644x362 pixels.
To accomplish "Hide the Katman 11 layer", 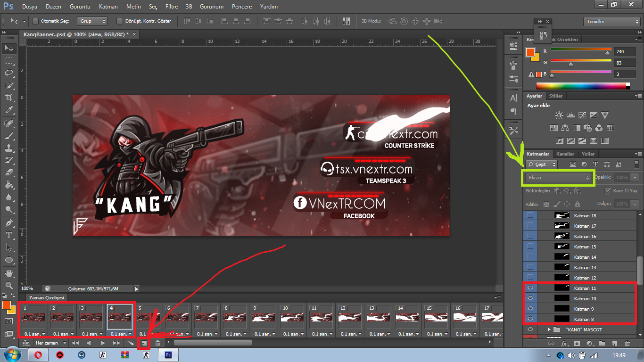I will point(530,288).
